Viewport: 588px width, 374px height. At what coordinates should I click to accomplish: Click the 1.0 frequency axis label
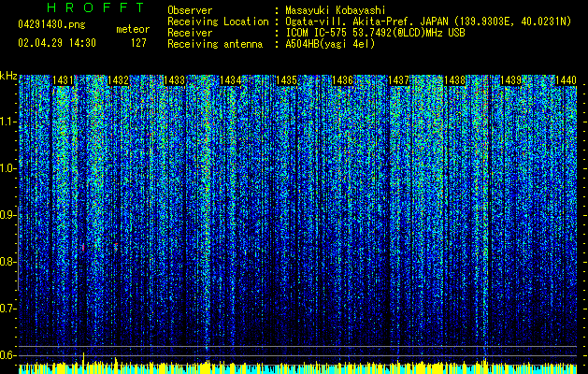(x=8, y=168)
